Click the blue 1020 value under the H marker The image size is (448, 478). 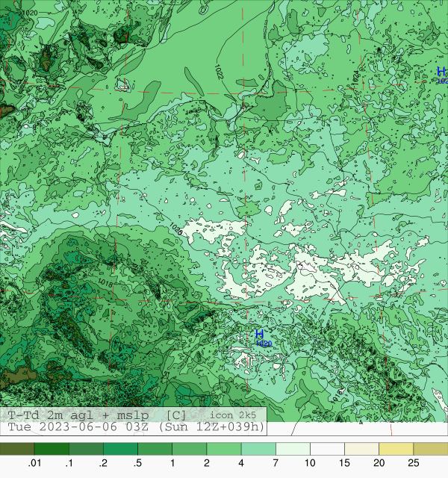click(x=264, y=344)
